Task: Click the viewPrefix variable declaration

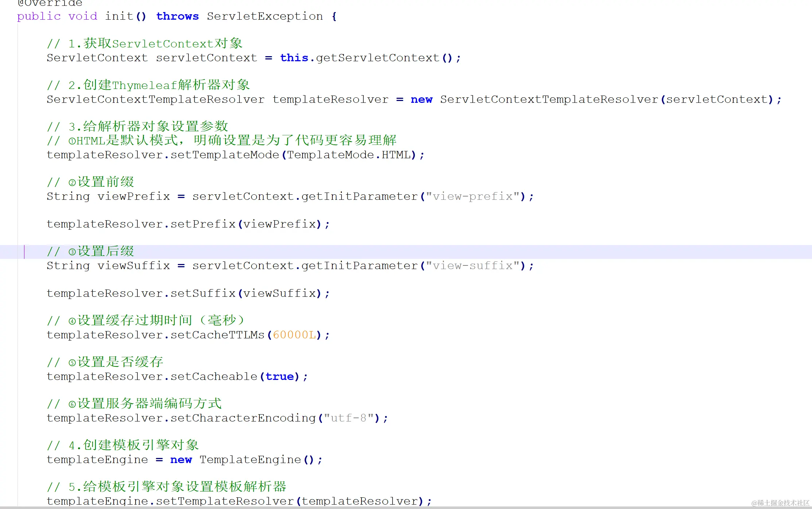Action: [x=133, y=197]
